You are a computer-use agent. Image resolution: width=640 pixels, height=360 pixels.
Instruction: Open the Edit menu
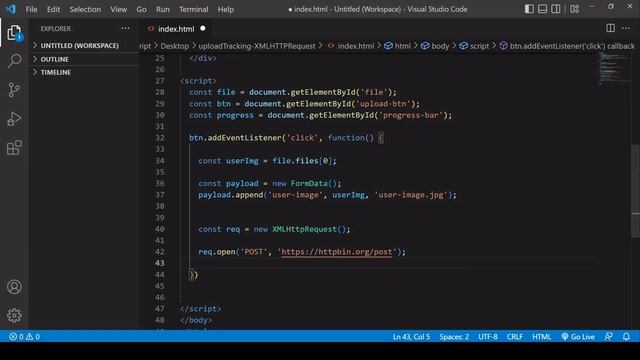(53, 9)
